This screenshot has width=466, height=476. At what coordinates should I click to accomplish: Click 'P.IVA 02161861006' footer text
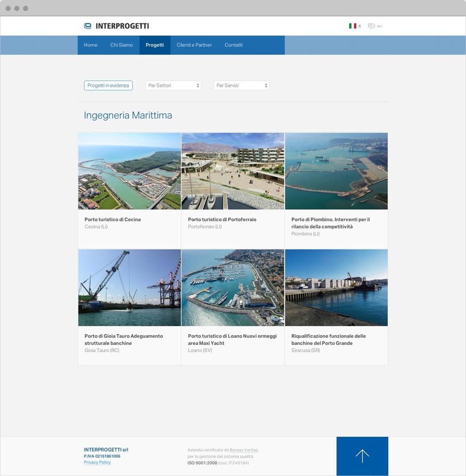click(102, 456)
